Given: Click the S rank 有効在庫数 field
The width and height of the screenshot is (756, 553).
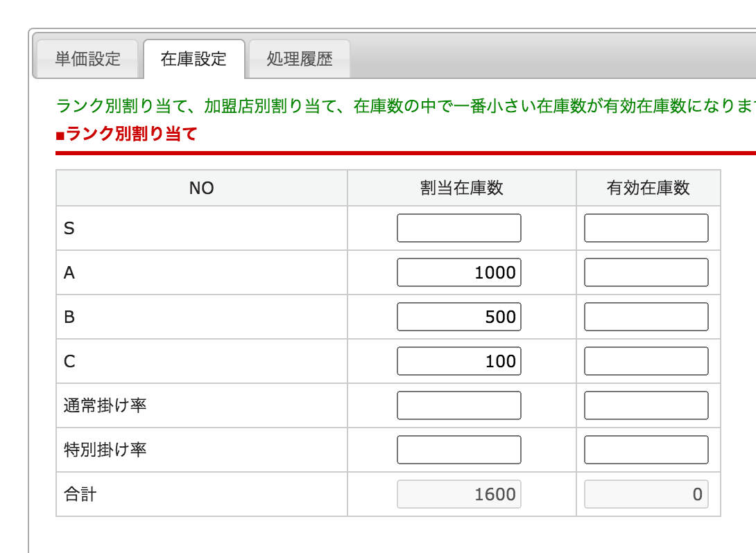Looking at the screenshot, I should click(646, 228).
